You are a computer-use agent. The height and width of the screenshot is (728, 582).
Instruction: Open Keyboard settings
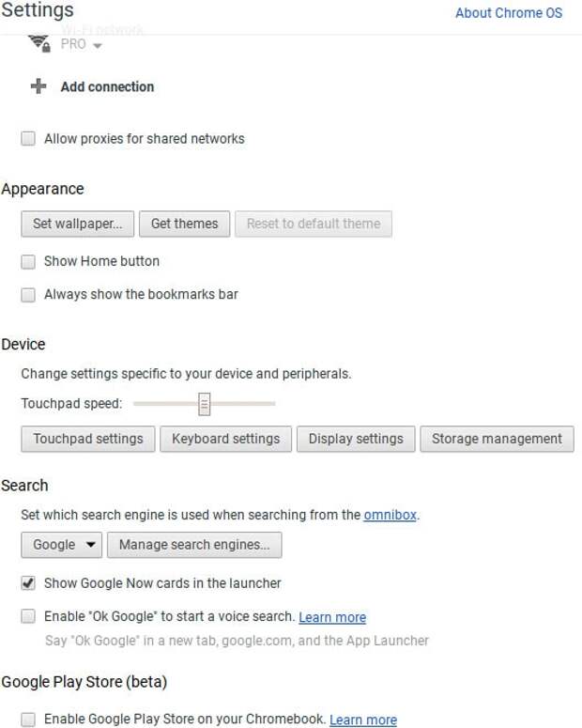pyautogui.click(x=226, y=439)
